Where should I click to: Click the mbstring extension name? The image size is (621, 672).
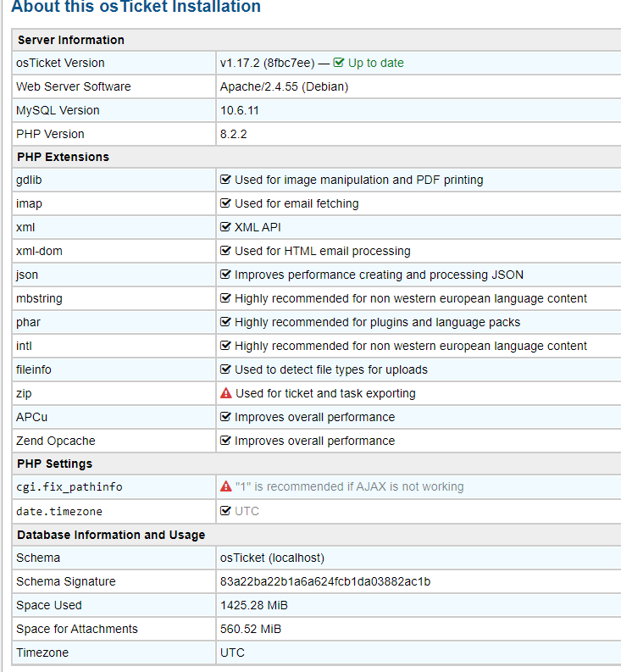(39, 298)
